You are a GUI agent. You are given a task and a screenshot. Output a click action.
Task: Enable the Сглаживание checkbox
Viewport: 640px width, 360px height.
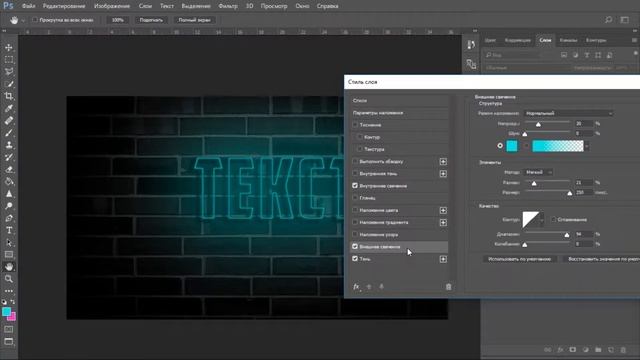(x=553, y=220)
